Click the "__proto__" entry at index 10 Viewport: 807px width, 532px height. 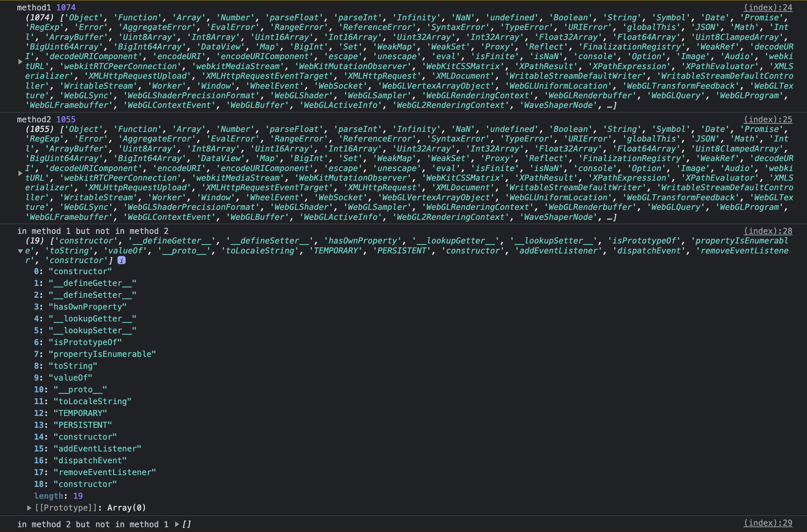point(80,389)
